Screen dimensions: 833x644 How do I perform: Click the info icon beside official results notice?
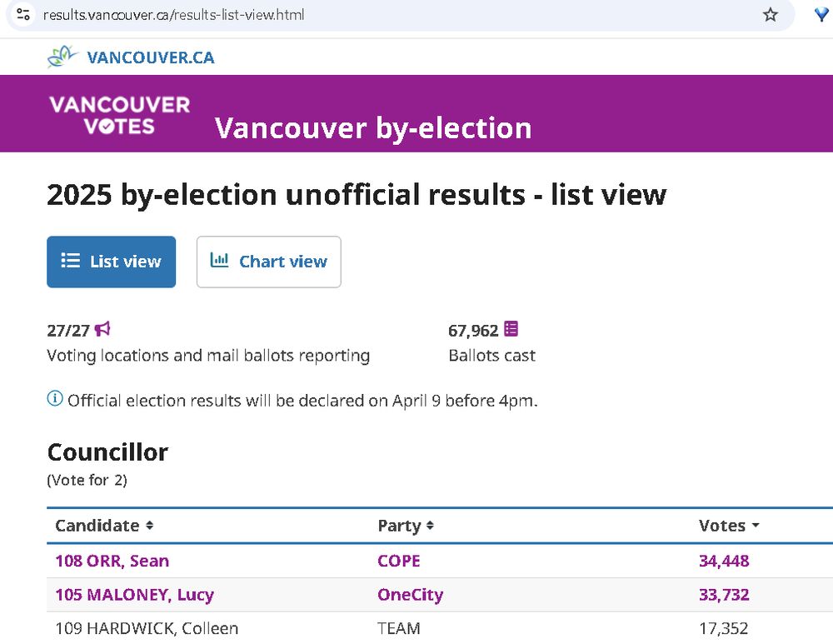[55, 399]
